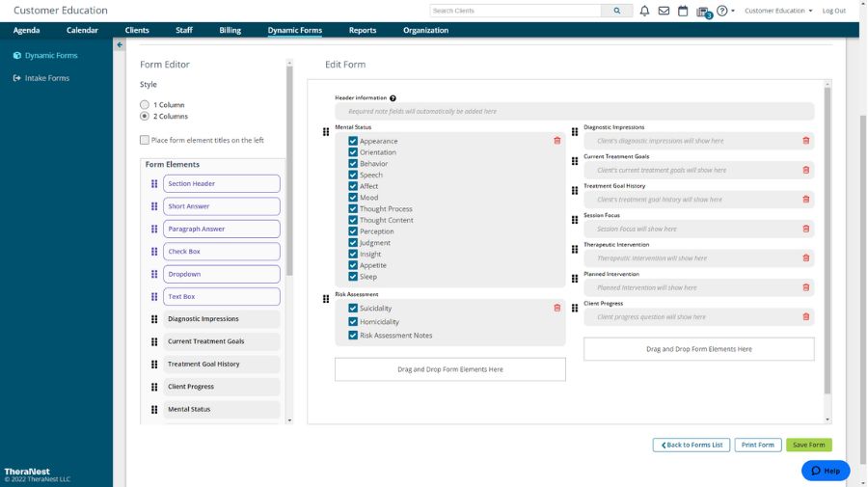The width and height of the screenshot is (868, 487).
Task: Click drag handle beside Diagnostic Impressions in form
Action: coord(575,132)
